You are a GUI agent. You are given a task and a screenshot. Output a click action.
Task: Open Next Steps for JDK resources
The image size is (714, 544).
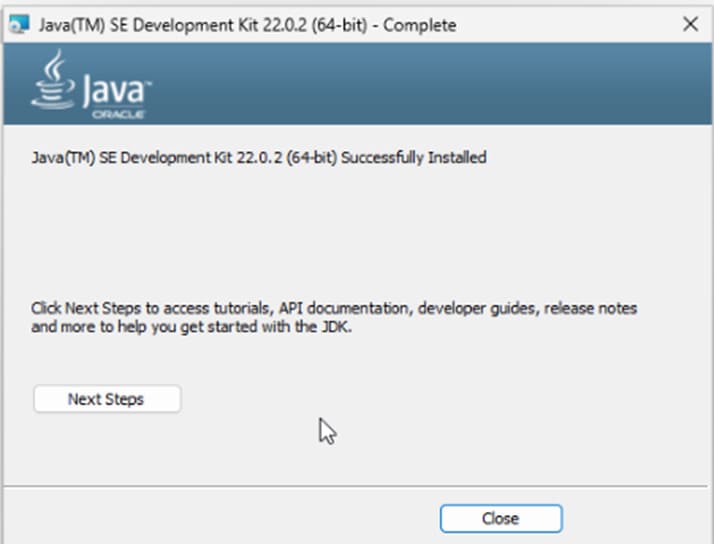(x=107, y=399)
